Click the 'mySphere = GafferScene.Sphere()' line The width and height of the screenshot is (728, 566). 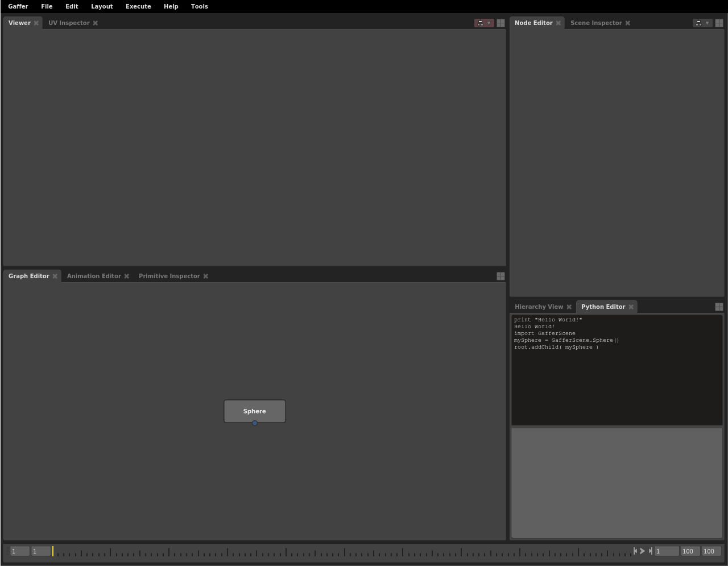click(x=566, y=340)
